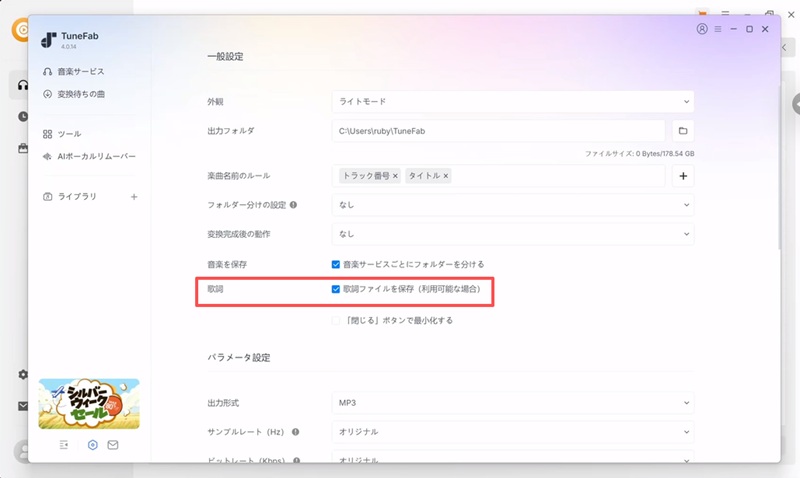Viewport: 800px width, 478px height.
Task: Open the 出力形式 MP3 dropdown
Action: pyautogui.click(x=513, y=403)
